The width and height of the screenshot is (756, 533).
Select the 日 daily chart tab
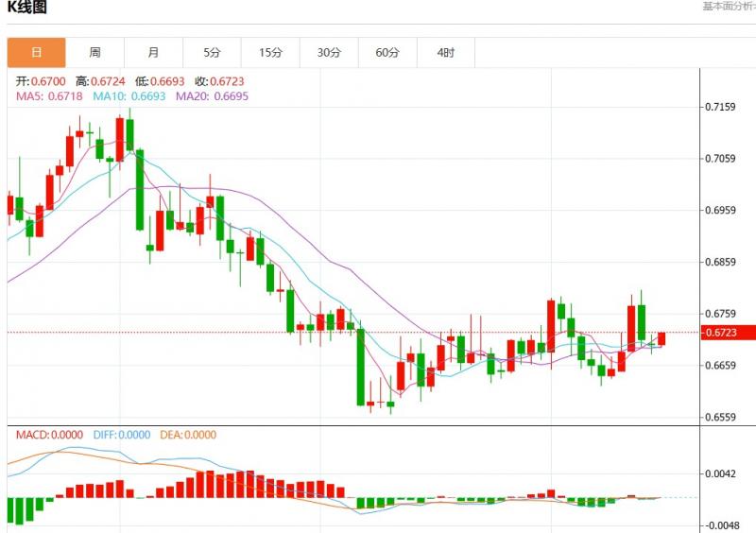(36, 53)
